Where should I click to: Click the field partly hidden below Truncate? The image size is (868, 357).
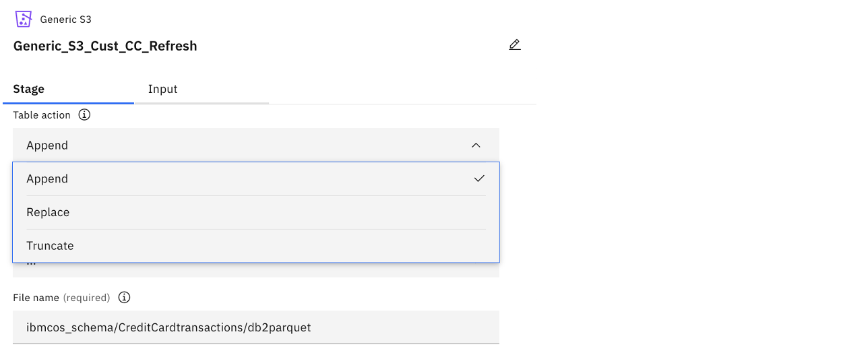tap(256, 269)
